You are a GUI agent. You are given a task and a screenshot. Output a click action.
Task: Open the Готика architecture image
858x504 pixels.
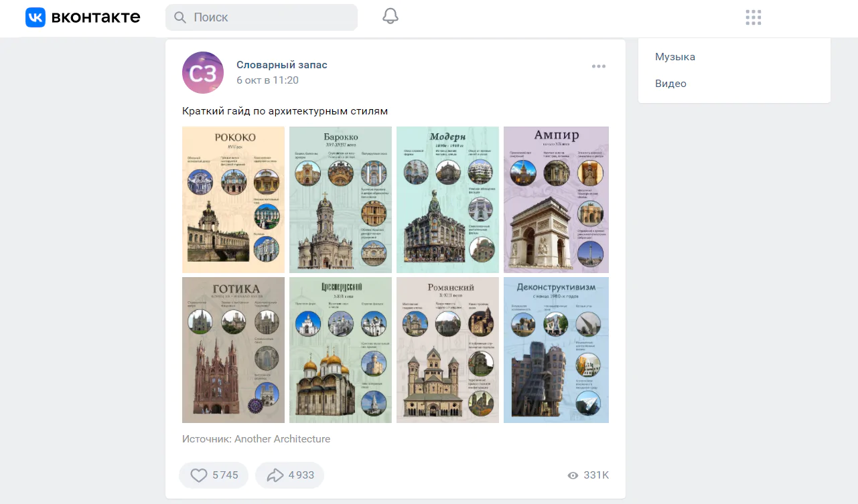[233, 350]
